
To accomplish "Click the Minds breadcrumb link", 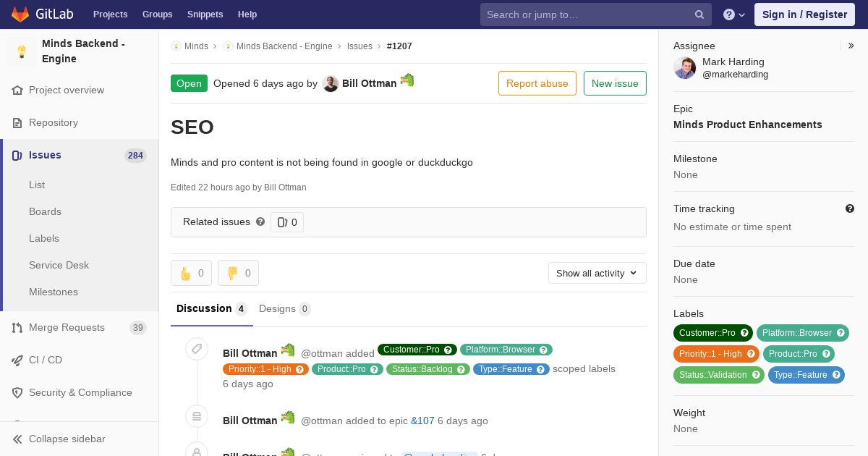I will click(196, 46).
